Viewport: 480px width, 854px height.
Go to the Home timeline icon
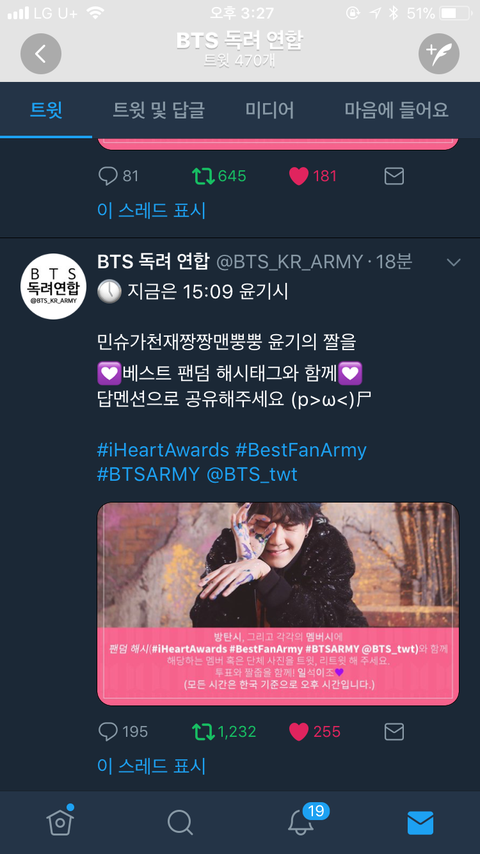click(x=60, y=821)
